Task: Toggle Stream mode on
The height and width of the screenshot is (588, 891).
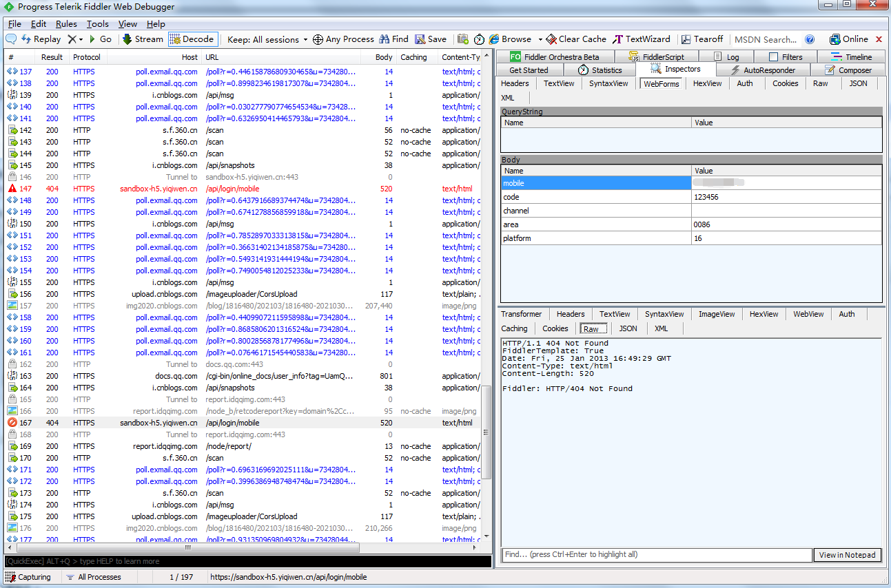Action: (x=143, y=39)
